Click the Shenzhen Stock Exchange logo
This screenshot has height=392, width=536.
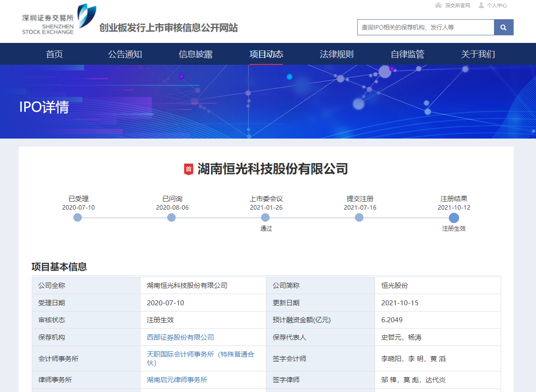tap(59, 20)
